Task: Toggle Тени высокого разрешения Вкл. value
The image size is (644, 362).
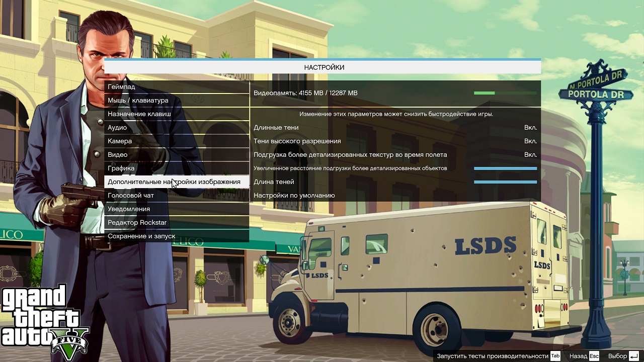Action: tap(530, 141)
